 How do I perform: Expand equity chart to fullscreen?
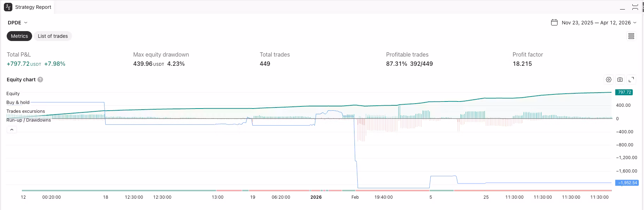tap(631, 80)
